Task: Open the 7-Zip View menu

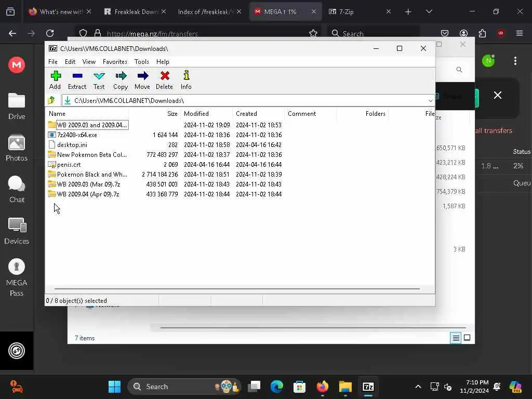Action: [x=89, y=62]
